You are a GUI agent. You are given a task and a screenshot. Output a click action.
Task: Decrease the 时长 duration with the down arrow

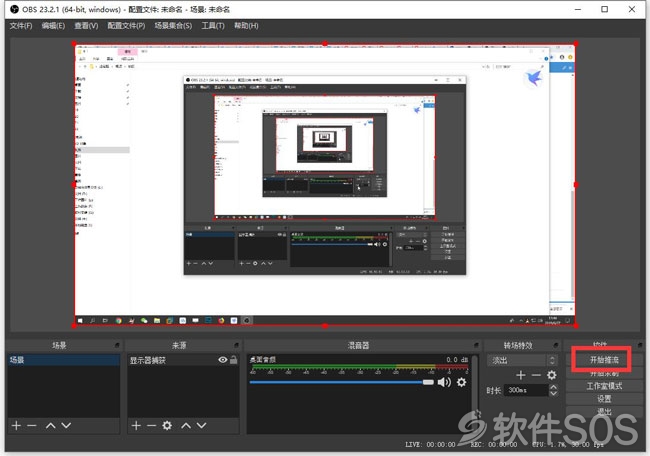[553, 393]
